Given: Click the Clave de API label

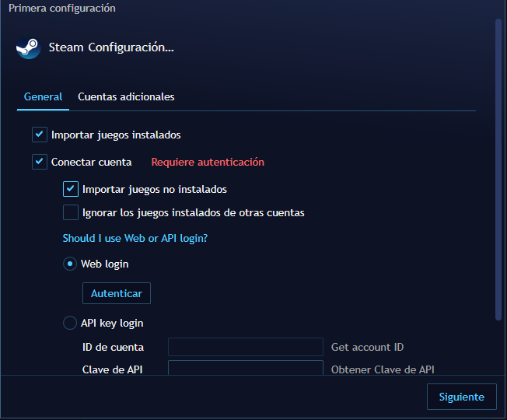Looking at the screenshot, I should point(113,369).
